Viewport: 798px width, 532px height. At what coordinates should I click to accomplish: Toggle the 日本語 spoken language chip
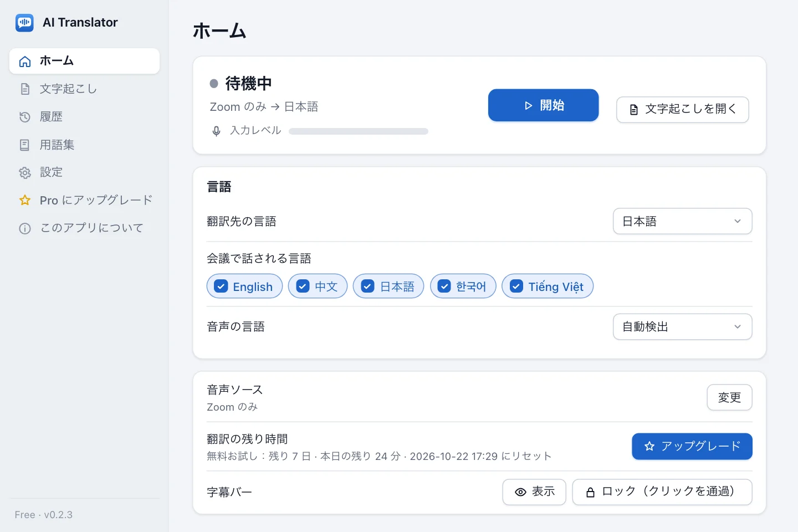coord(388,287)
